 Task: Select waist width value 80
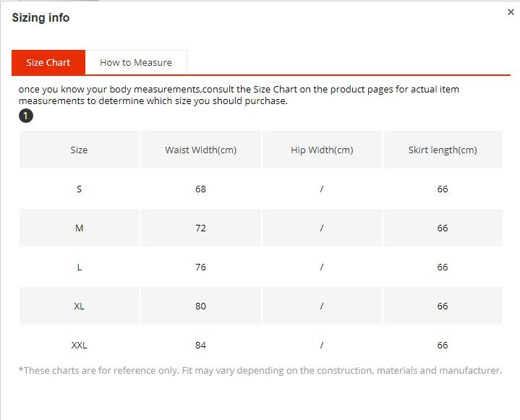point(200,307)
